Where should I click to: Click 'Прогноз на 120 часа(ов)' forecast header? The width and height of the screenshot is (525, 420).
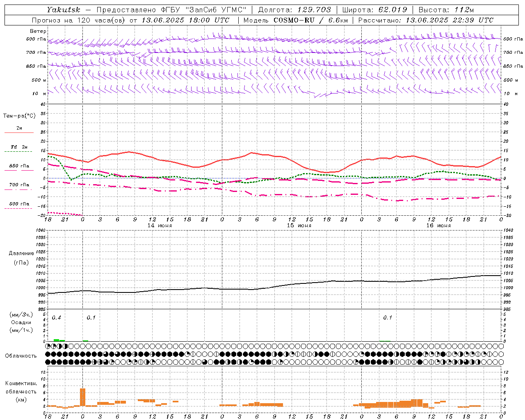click(79, 20)
